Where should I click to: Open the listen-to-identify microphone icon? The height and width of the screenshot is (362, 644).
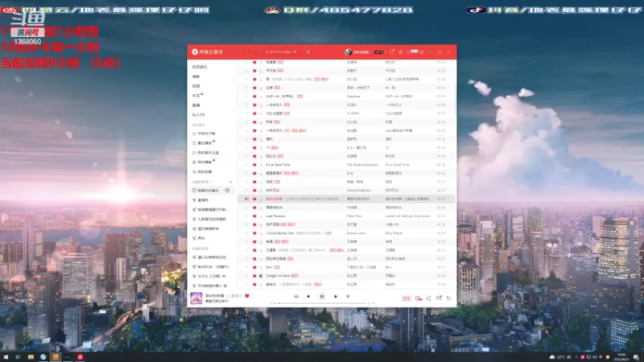[308, 52]
